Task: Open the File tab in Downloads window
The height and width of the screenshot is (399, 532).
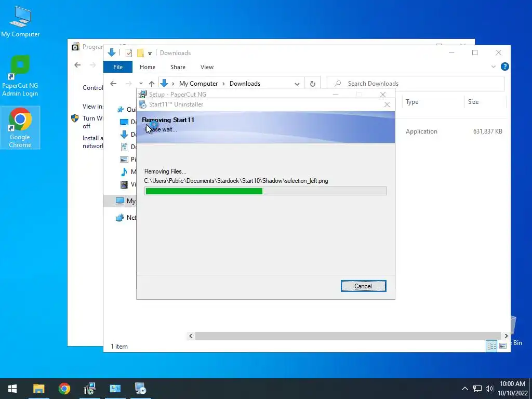Action: coord(118,67)
